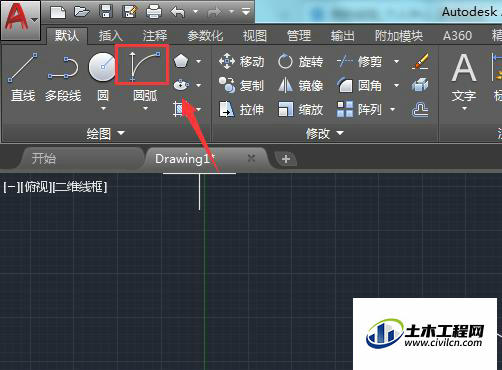The height and width of the screenshot is (370, 502).
Task: Switch to the 管理 ribbon tab
Action: [x=299, y=36]
